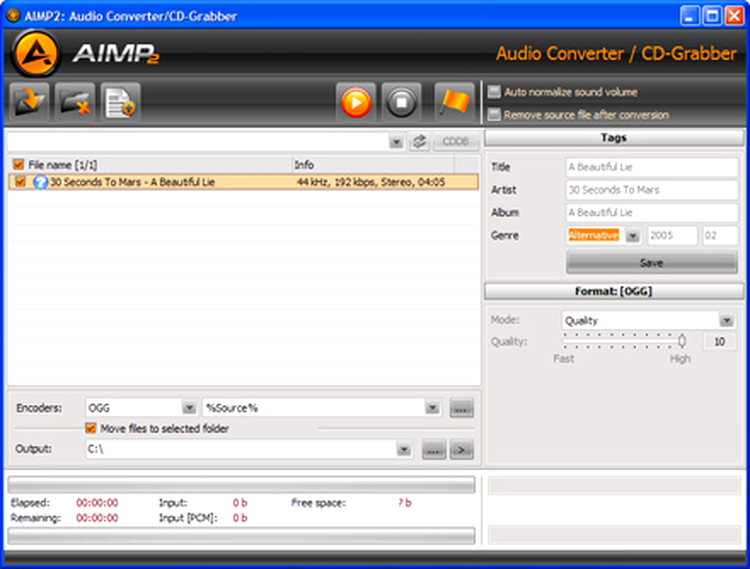Click the Artist field 30 Seconds To Mars
Image resolution: width=750 pixels, height=569 pixels.
652,190
